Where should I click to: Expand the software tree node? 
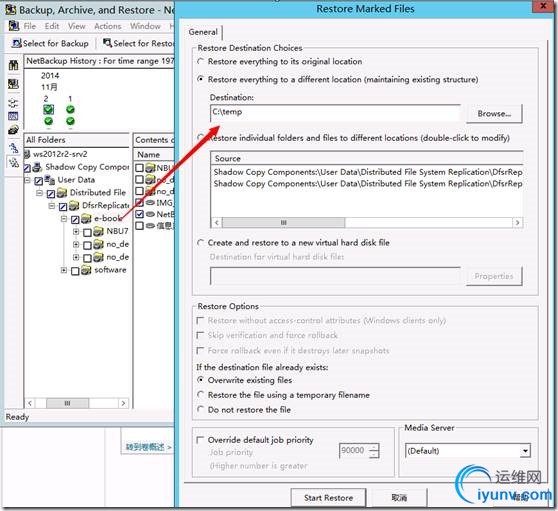tap(64, 270)
